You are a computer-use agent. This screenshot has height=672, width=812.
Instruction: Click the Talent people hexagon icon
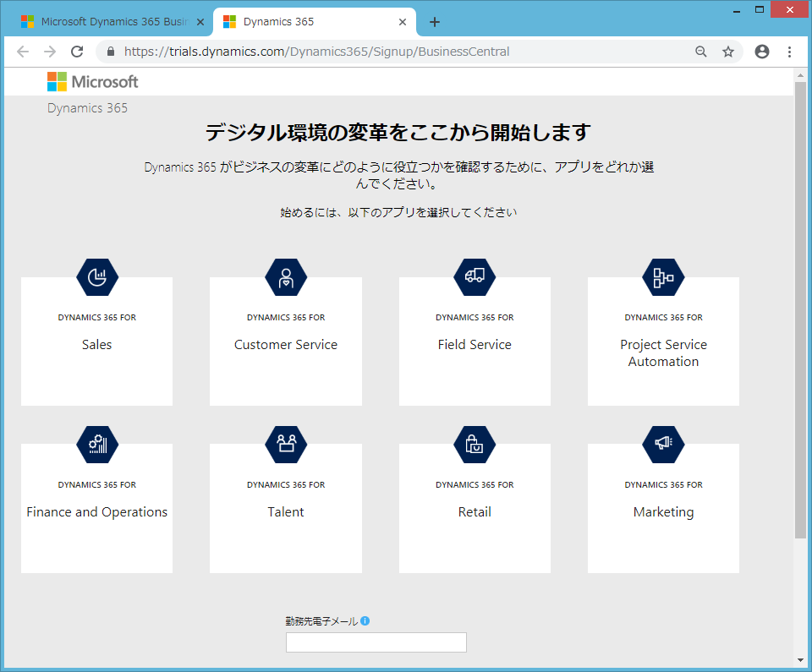pyautogui.click(x=286, y=445)
